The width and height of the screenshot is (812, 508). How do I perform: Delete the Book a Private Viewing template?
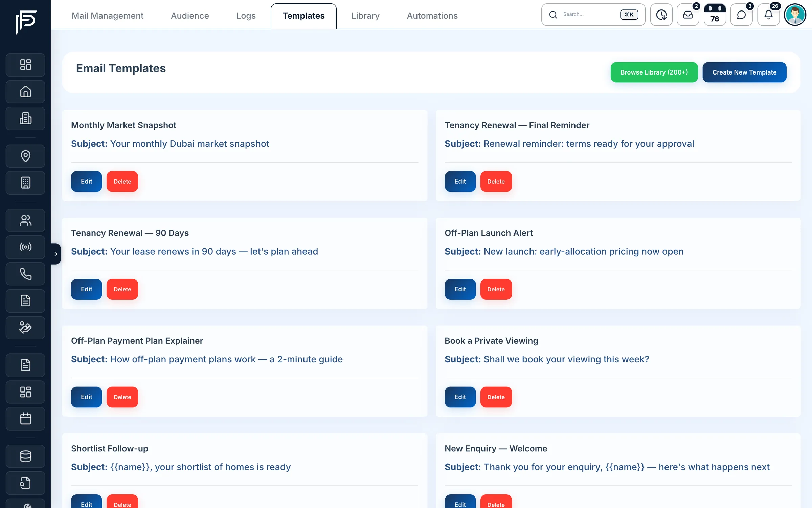click(x=496, y=397)
